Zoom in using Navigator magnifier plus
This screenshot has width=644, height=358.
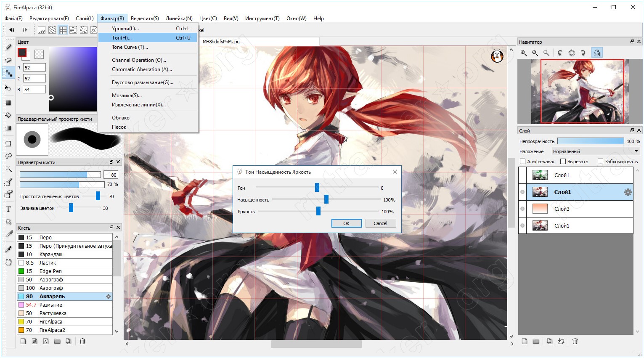point(524,53)
